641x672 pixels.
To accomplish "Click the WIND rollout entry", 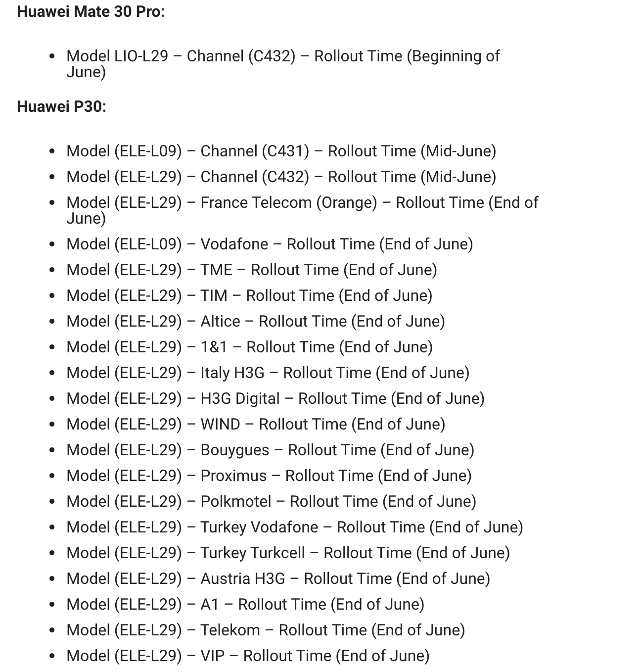I will tap(256, 424).
